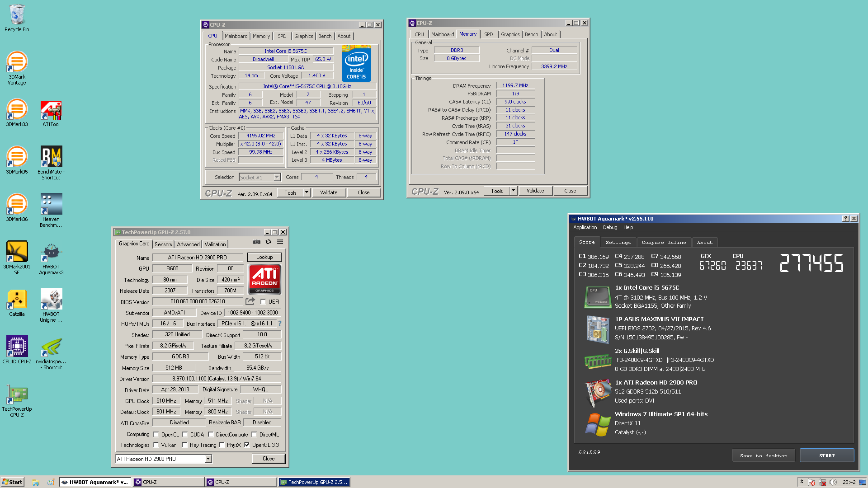Launch nvidiaInspector shortcut icon
Image resolution: width=868 pixels, height=488 pixels.
point(51,352)
